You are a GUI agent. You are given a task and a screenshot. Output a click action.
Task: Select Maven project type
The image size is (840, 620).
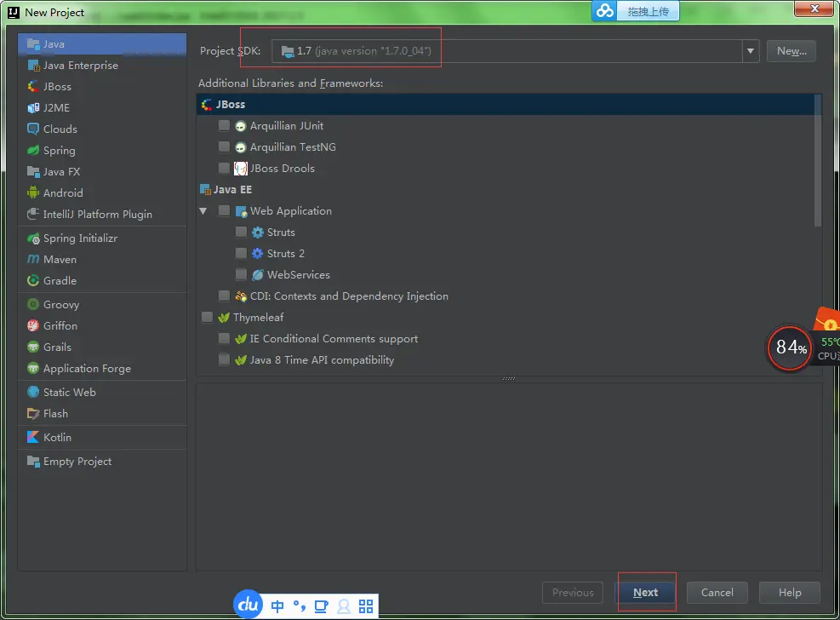click(x=102, y=260)
